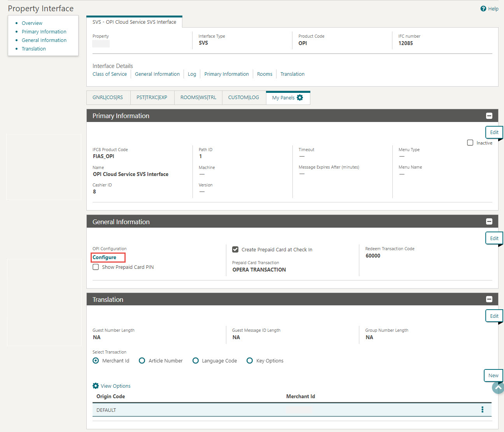Click the Property Interface page title
The image size is (504, 432).
41,9
